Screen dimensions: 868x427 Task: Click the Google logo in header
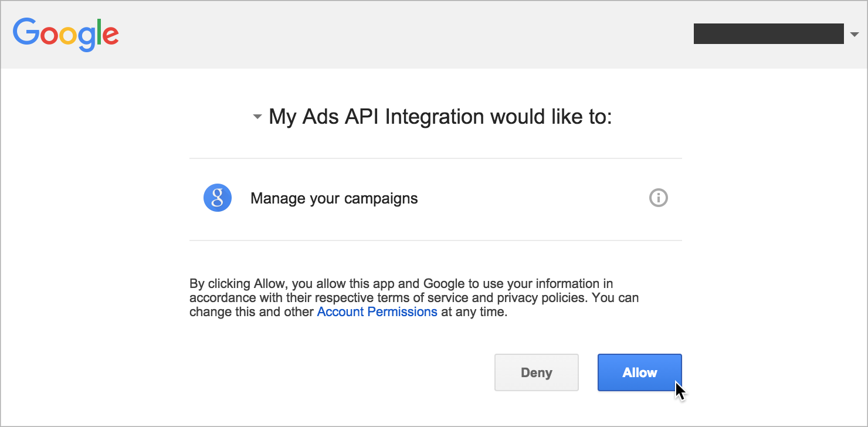[66, 34]
